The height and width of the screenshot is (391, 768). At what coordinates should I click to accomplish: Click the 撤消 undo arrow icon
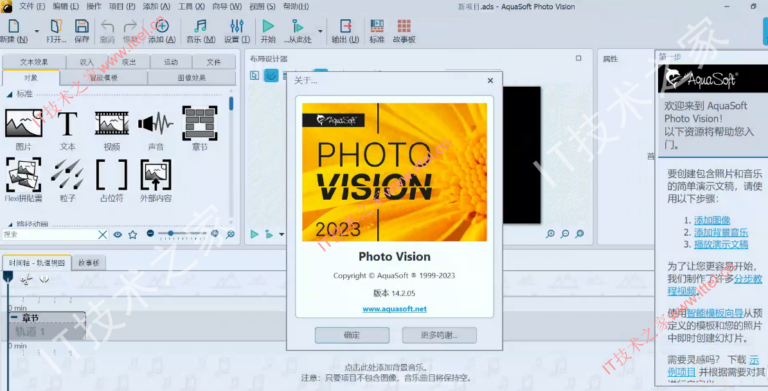coord(107,26)
